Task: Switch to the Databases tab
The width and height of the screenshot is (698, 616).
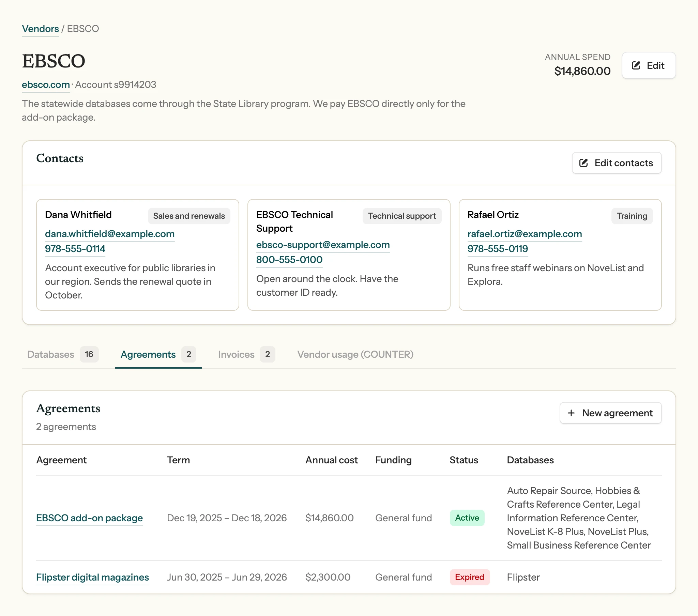Action: pyautogui.click(x=62, y=354)
